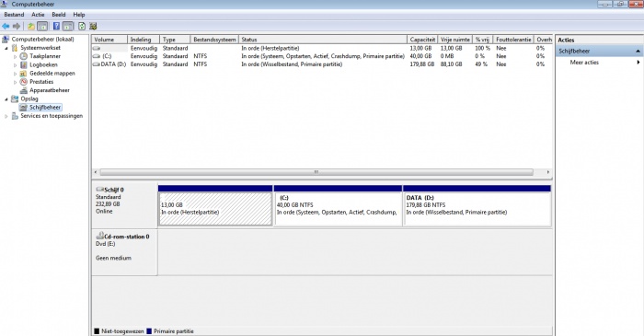Select Apparaatbeheer in the sidebar
Image resolution: width=644 pixels, height=336 pixels.
[x=50, y=90]
